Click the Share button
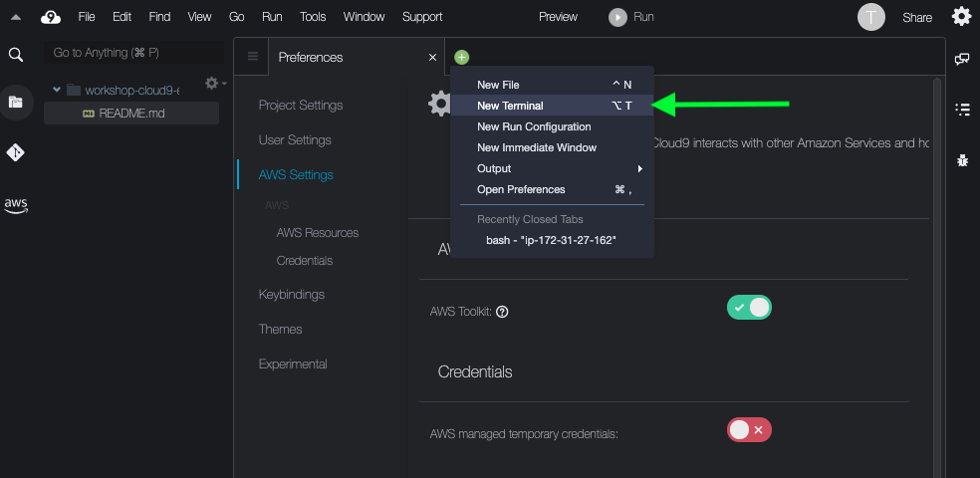The height and width of the screenshot is (478, 980). 917,17
